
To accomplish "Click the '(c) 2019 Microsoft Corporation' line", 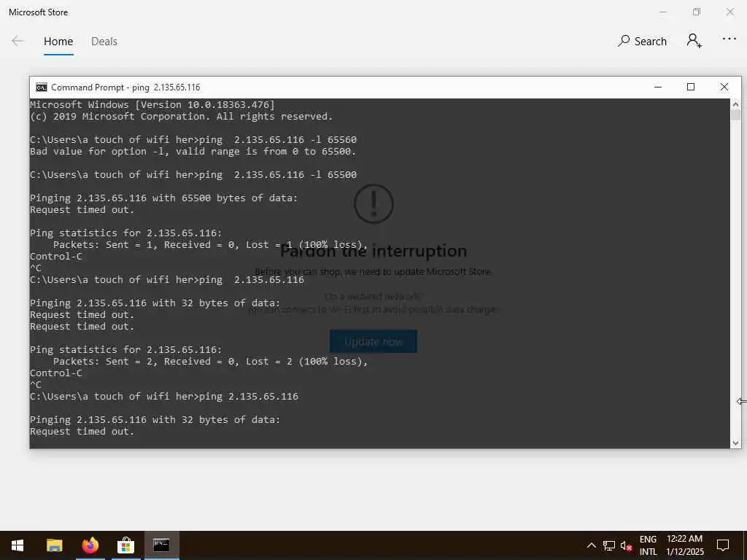I will click(181, 117).
